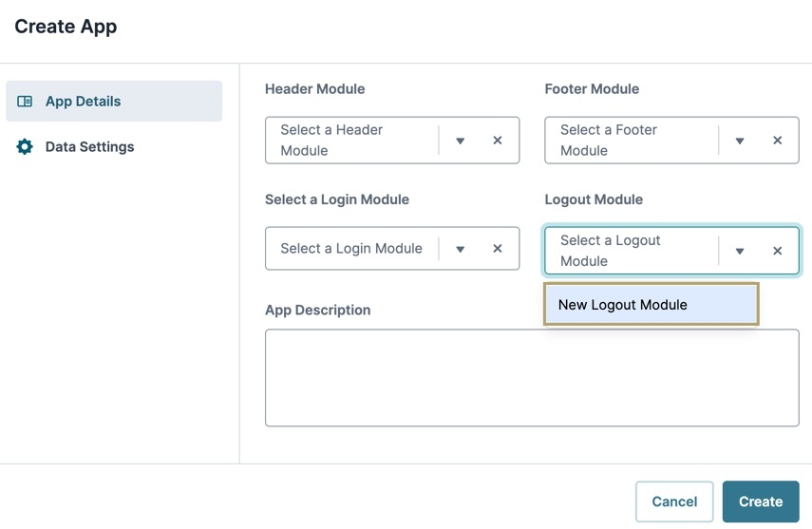Screen dimensions: 812x529
Task: Click the Logout Module label
Action: (x=594, y=199)
